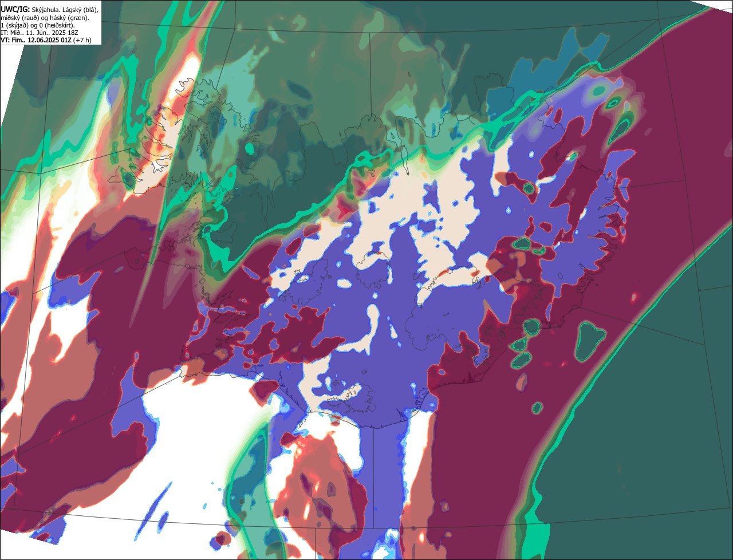Click the line "1 (skýjað) og 0 (heiðskírt)."
This screenshot has width=733, height=560.
coord(38,25)
